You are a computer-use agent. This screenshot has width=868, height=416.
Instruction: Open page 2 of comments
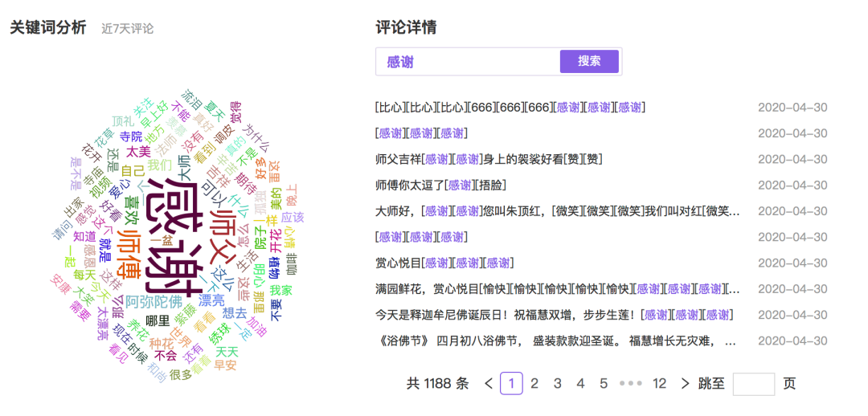coord(534,384)
